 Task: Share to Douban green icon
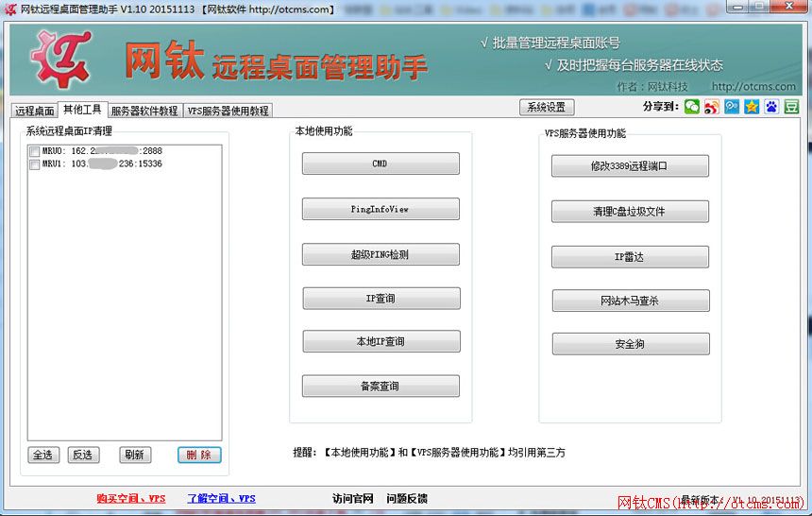click(x=791, y=107)
